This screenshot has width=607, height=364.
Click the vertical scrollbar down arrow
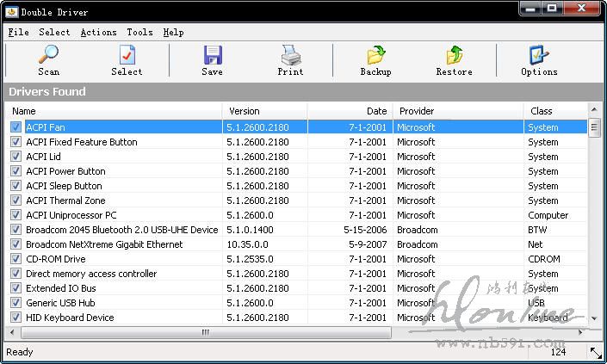[x=594, y=318]
